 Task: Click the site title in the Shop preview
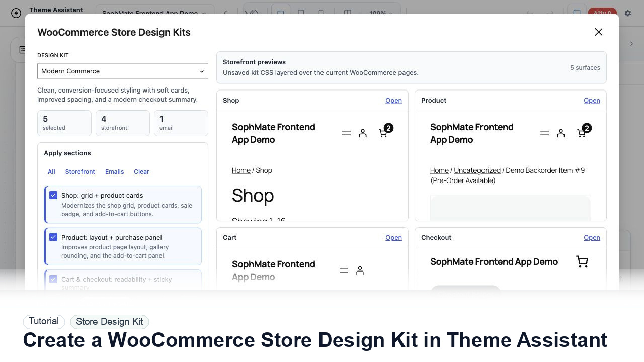click(274, 133)
